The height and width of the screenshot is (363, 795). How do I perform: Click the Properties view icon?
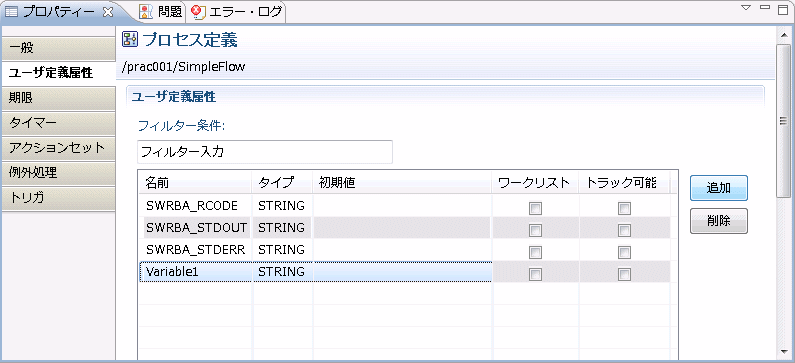coord(11,12)
